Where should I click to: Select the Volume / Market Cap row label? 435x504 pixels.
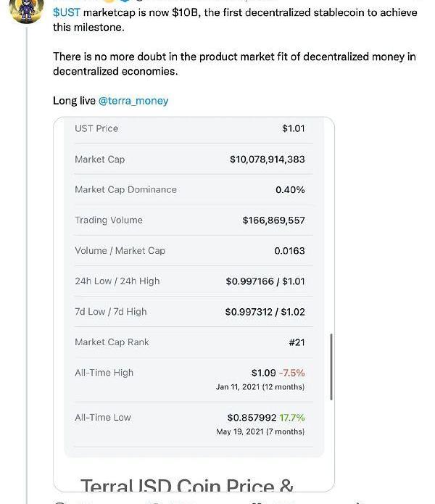coord(120,251)
